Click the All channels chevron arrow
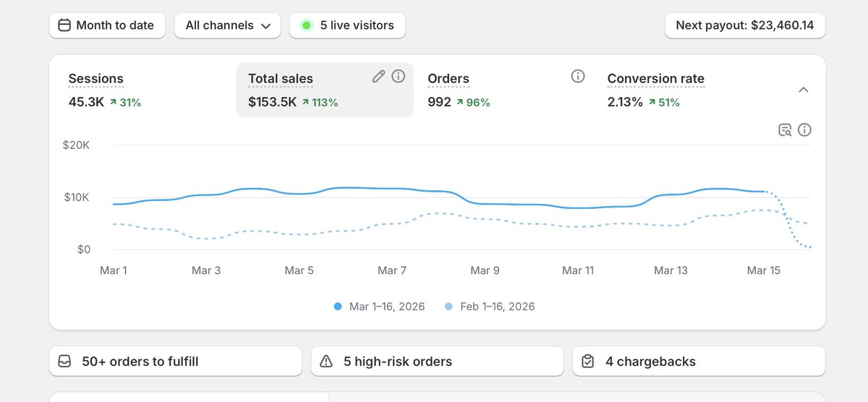The width and height of the screenshot is (868, 402). (265, 26)
